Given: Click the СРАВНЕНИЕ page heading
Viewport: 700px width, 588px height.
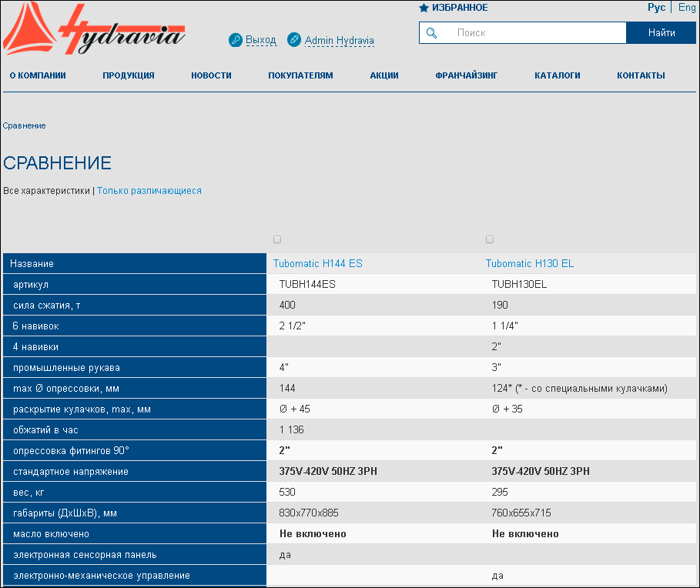Looking at the screenshot, I should coord(57,163).
